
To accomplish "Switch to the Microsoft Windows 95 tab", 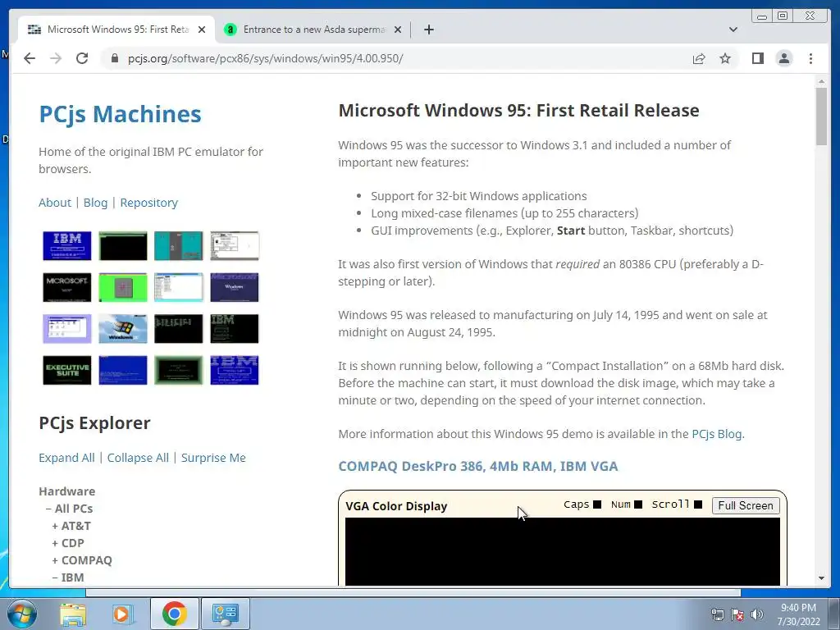I will (116, 30).
